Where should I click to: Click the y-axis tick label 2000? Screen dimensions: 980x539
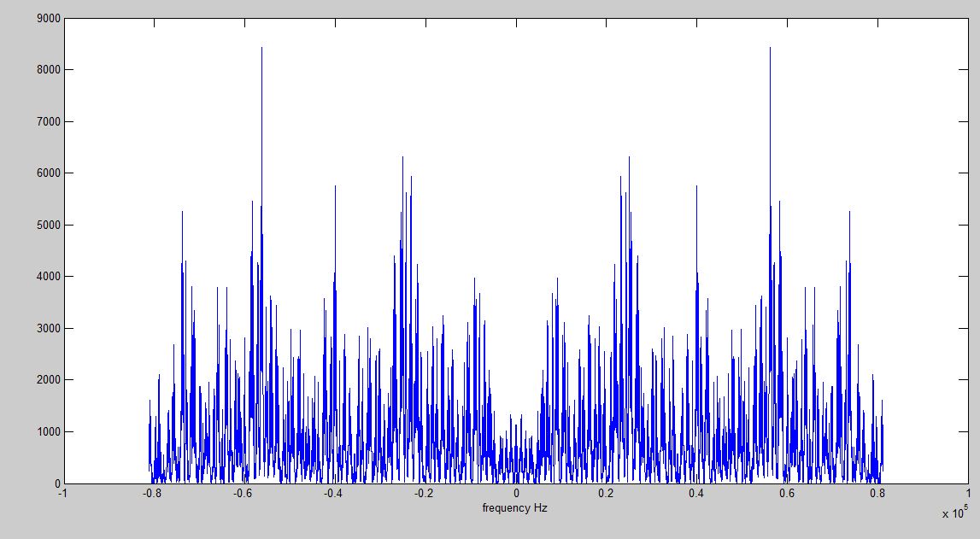(x=49, y=380)
